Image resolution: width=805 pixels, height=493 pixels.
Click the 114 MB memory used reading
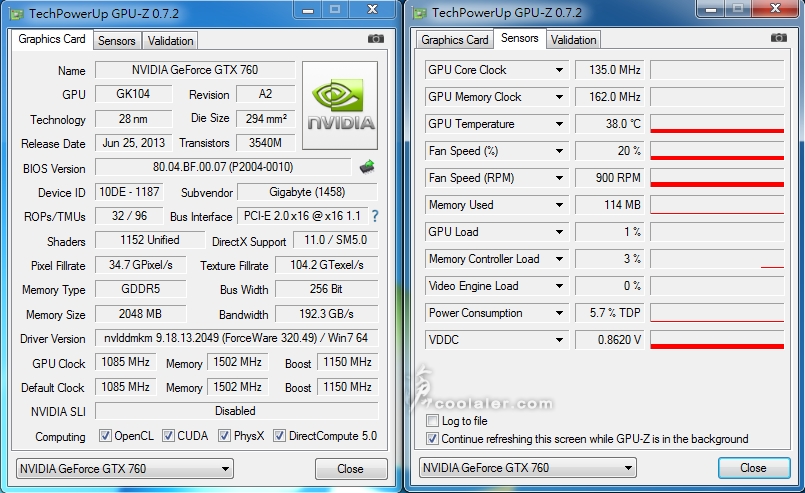tap(610, 205)
